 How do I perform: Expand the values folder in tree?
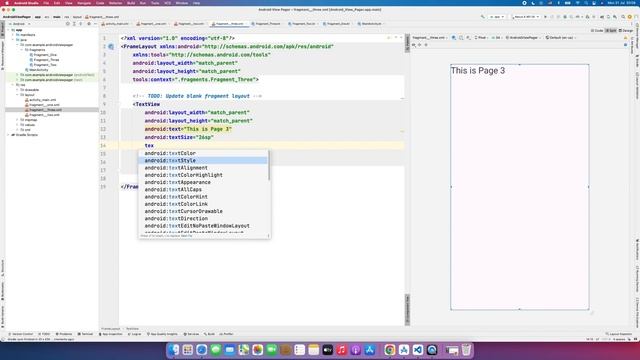[18, 125]
